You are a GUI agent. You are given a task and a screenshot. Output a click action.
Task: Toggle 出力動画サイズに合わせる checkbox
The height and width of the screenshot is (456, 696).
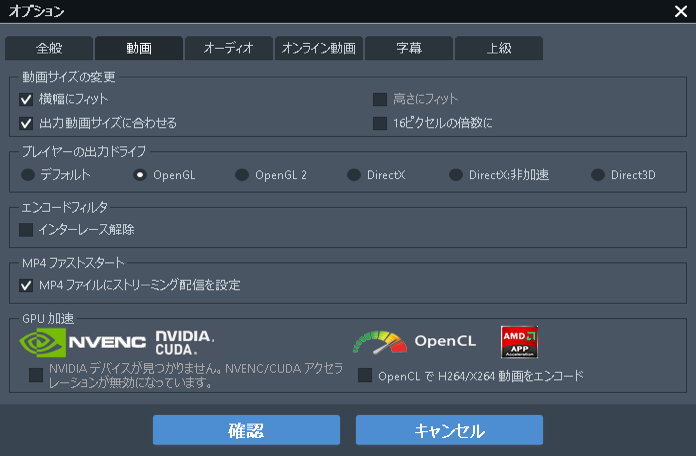coord(27,124)
